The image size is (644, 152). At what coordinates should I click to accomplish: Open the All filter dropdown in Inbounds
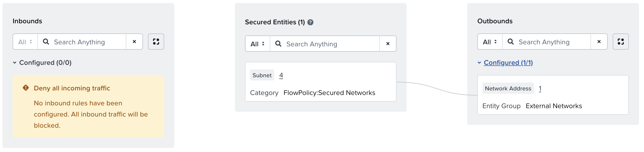coord(25,42)
